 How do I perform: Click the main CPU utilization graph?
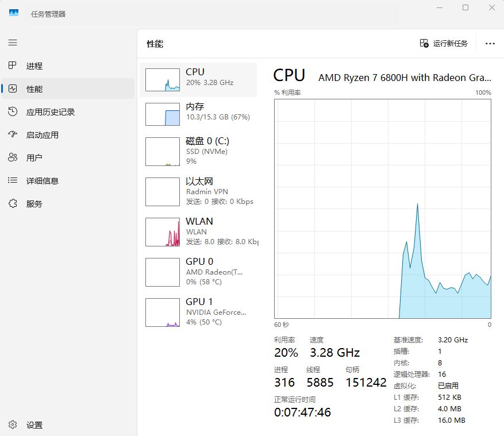383,209
